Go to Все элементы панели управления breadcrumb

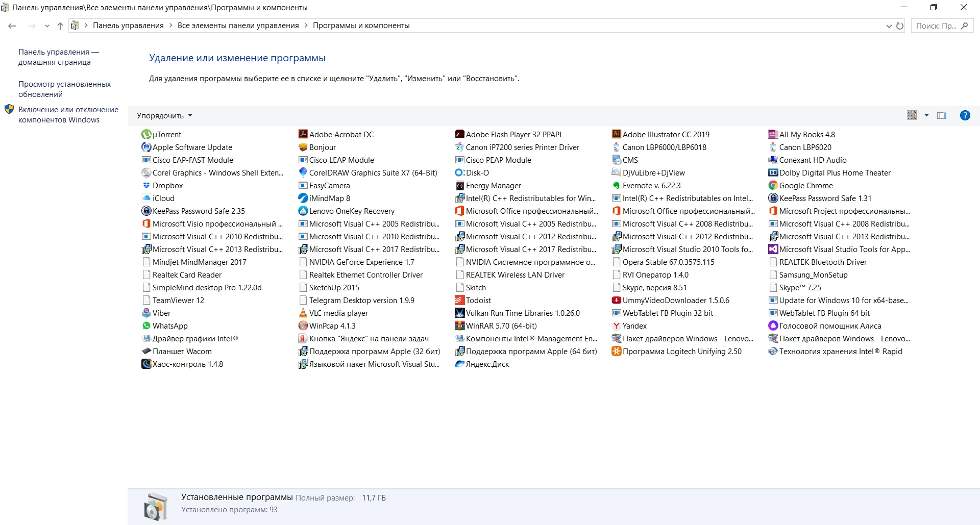(238, 26)
